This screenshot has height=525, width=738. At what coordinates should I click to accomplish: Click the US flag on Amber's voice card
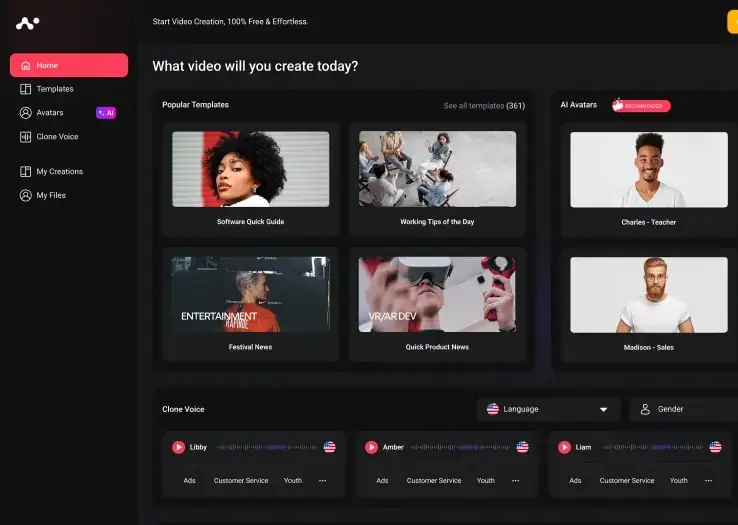(522, 447)
